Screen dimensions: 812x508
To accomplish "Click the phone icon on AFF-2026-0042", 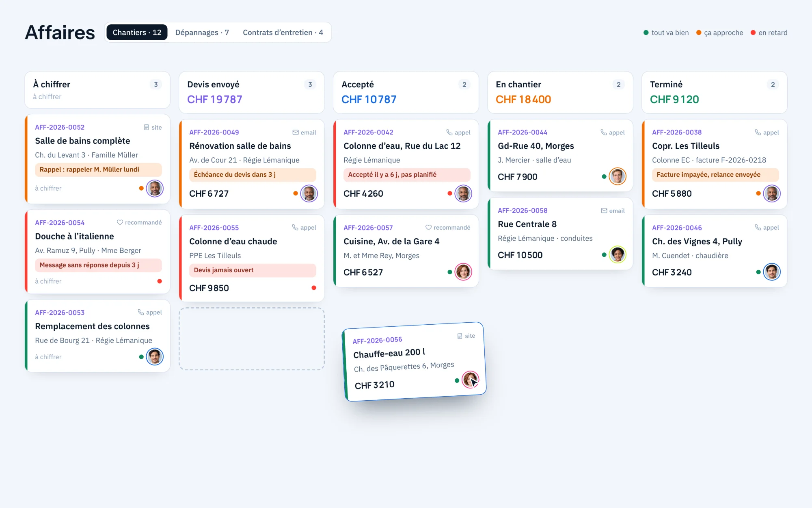I will 449,132.
